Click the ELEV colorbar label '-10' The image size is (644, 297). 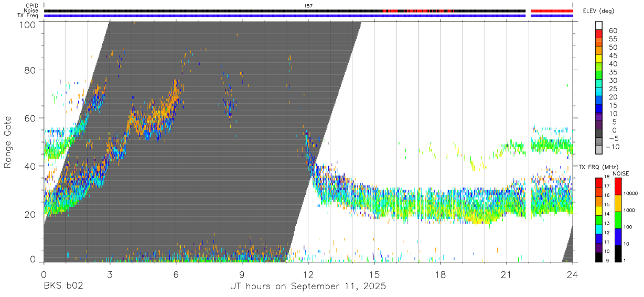click(x=614, y=147)
